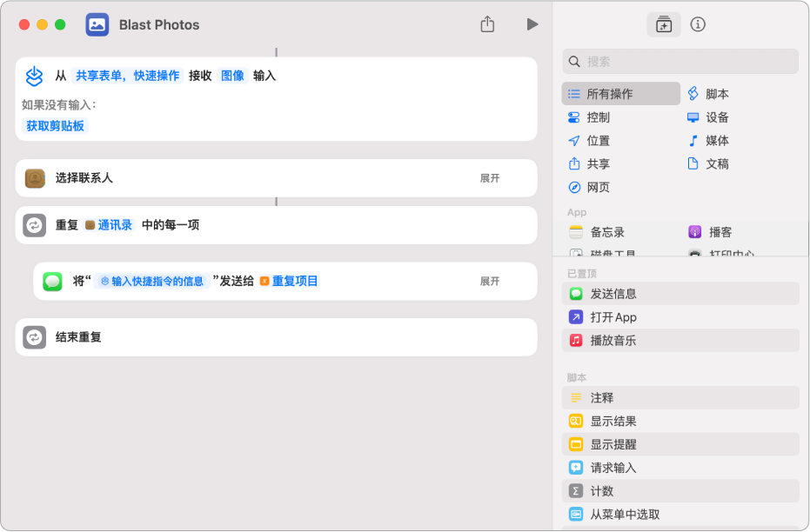Click the 发送信息 pinned action
Image resolution: width=810 pixels, height=532 pixels.
tap(680, 294)
